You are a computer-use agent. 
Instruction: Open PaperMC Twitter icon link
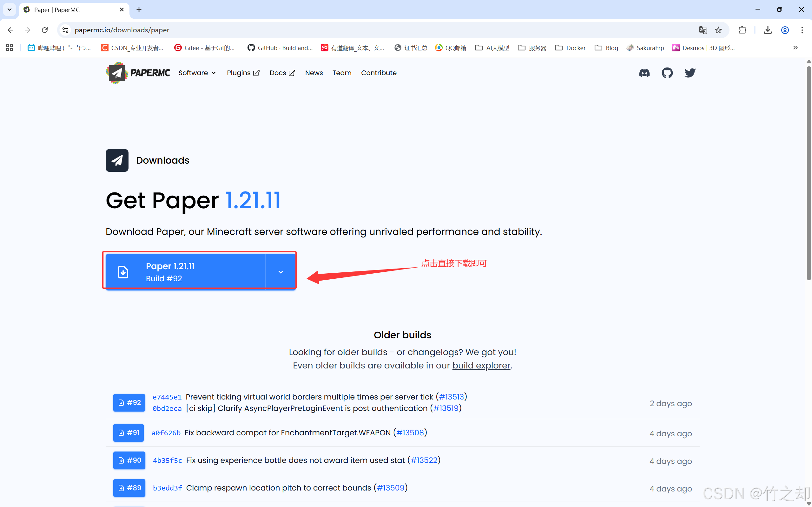tap(690, 73)
